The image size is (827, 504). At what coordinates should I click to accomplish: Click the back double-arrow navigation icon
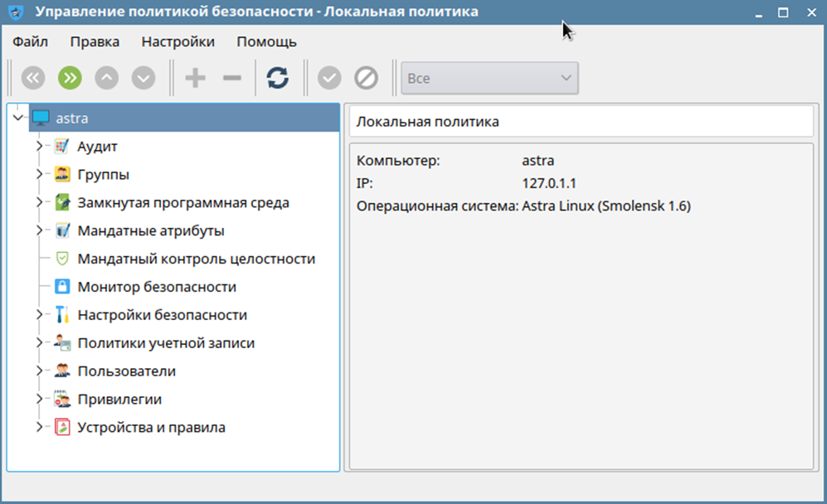pos(32,78)
